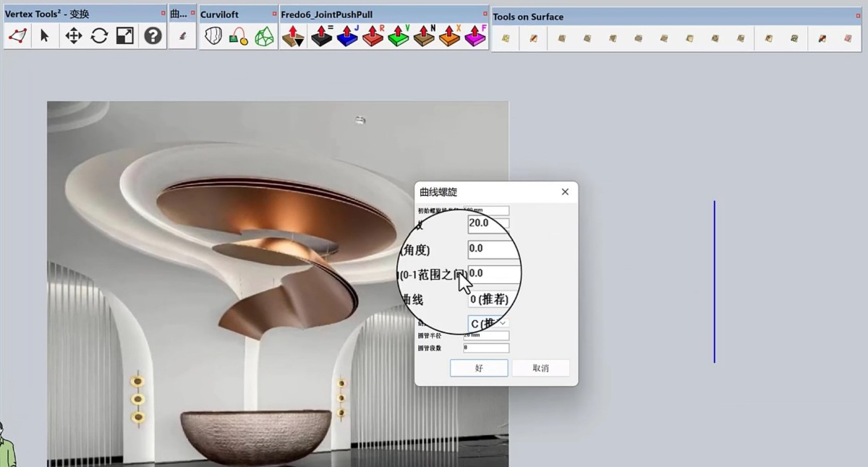Open Vertex Tools help question mark
Viewport: 868px width, 467px height.
153,35
